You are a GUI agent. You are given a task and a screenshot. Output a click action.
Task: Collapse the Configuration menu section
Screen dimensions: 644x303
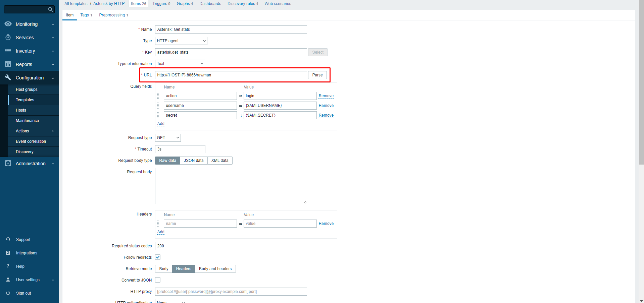click(53, 78)
